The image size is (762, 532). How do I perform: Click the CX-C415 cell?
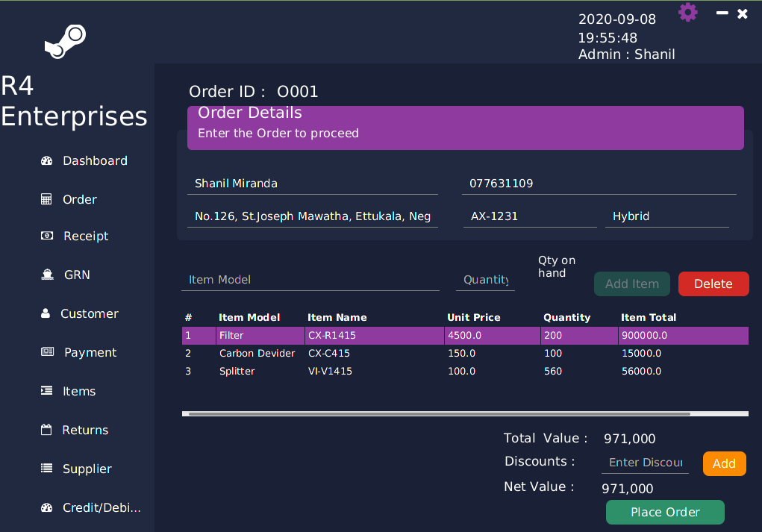(x=375, y=353)
